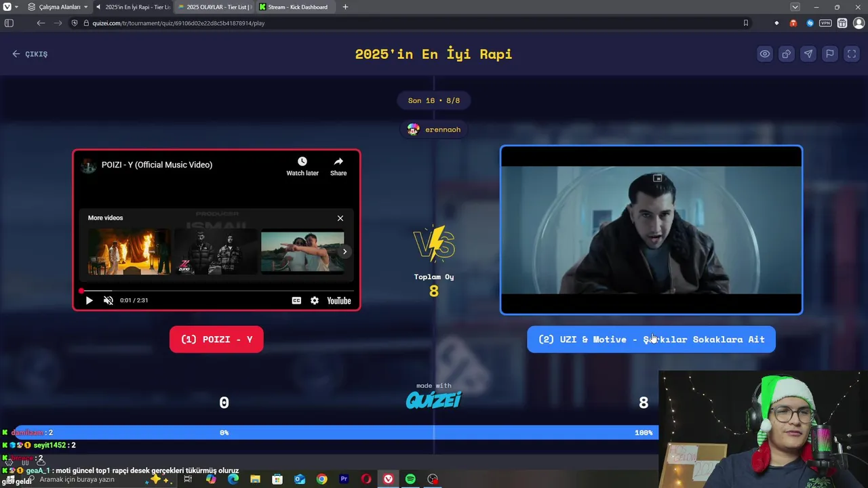Screen dimensions: 868x488
Task: Open Outlook from taskbar
Action: 300,479
